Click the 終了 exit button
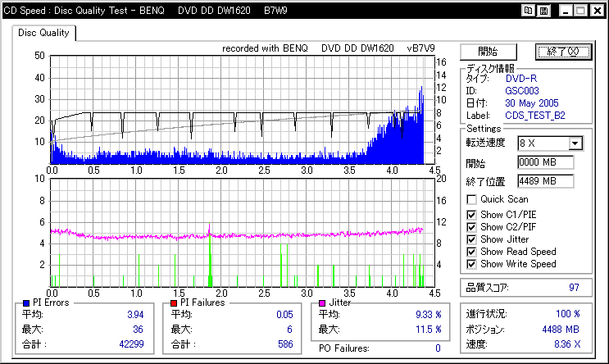The image size is (609, 364). point(563,52)
